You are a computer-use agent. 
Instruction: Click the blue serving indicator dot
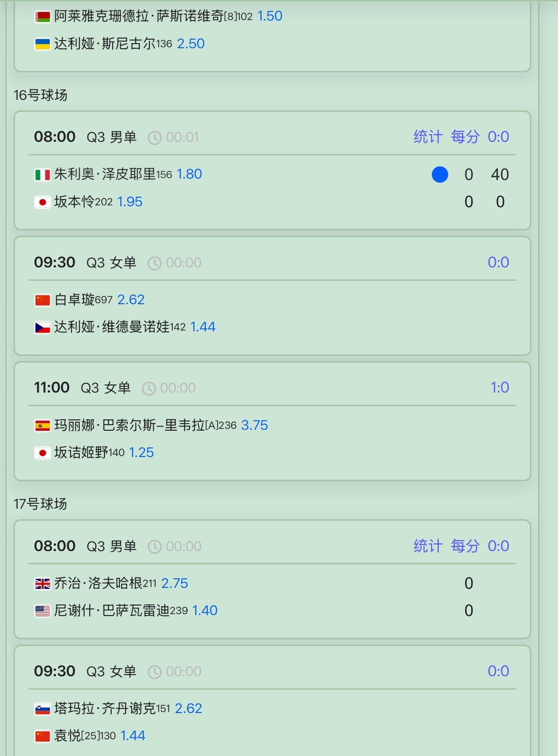(x=440, y=174)
